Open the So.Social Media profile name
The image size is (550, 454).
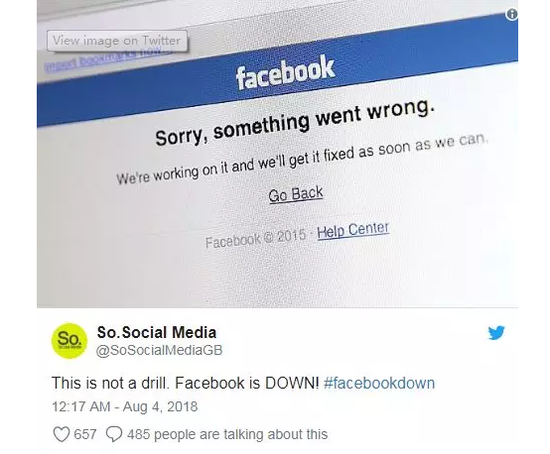156,332
